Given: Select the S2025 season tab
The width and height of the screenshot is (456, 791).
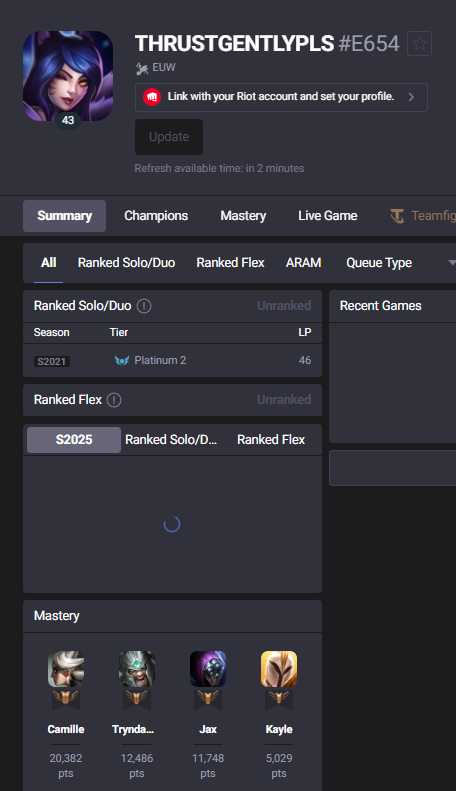Looking at the screenshot, I should pos(74,439).
